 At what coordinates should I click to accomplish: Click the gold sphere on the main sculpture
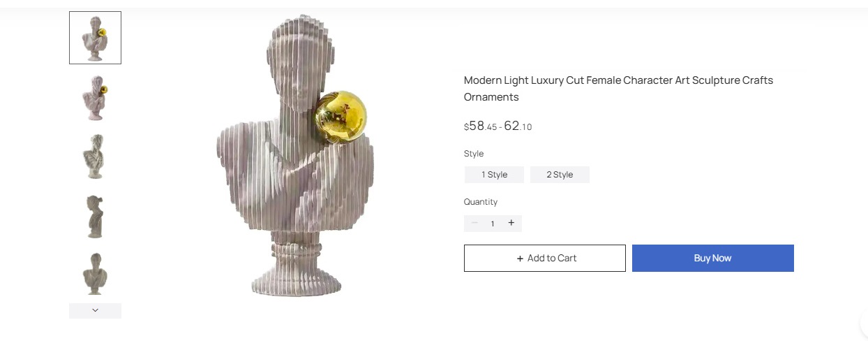click(x=341, y=117)
